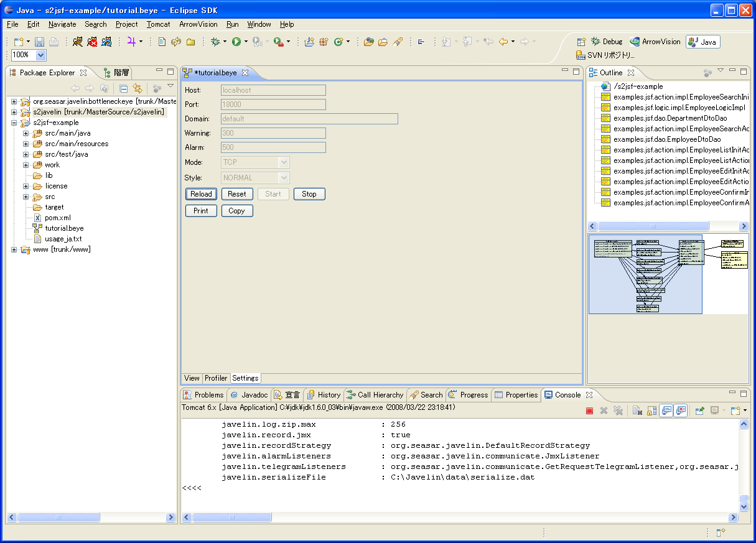Open the SVN repository perspective
Image resolution: width=756 pixels, height=543 pixels.
[x=605, y=55]
